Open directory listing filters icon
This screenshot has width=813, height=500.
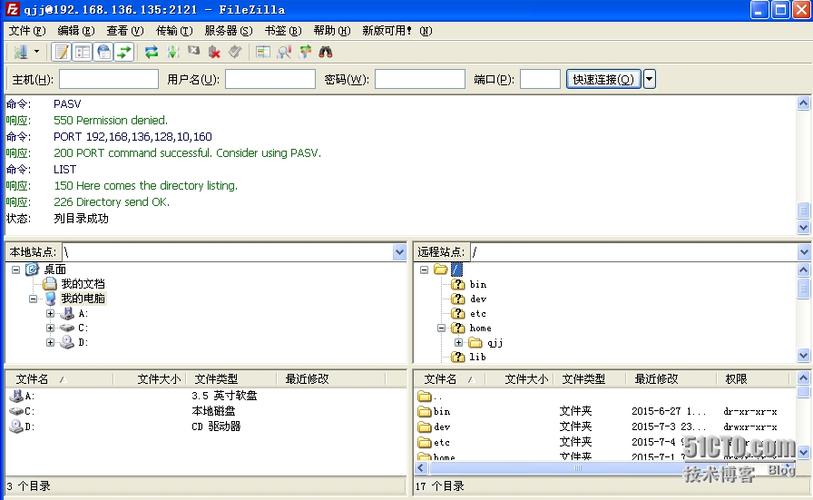[263, 52]
